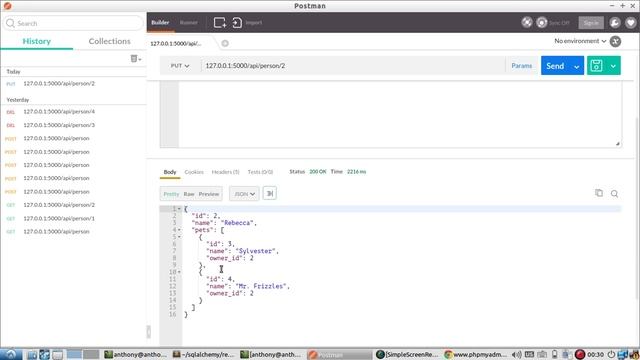Open the wrench settings icon
This screenshot has width=640, height=360.
(x=615, y=23)
